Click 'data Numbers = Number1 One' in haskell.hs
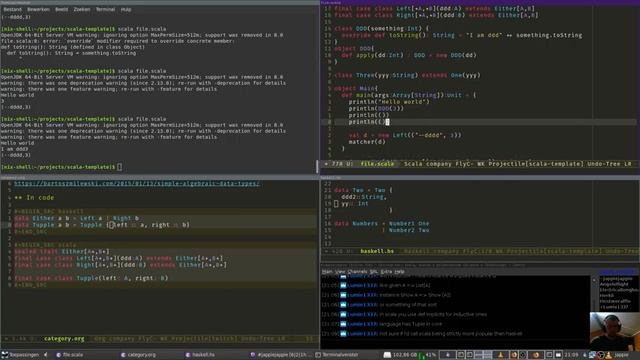Image resolution: width=640 pixels, height=360 pixels. tap(382, 224)
